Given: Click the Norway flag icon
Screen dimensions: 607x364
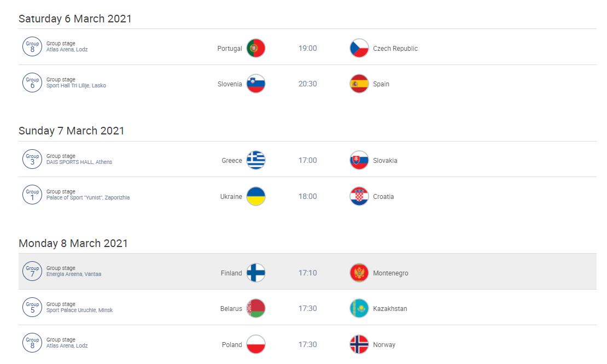Looking at the screenshot, I should pyautogui.click(x=359, y=345).
